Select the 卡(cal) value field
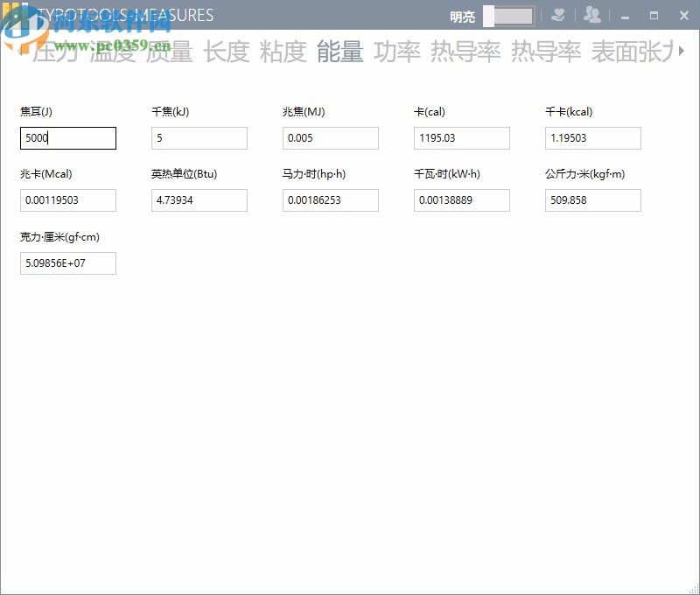 (x=461, y=138)
